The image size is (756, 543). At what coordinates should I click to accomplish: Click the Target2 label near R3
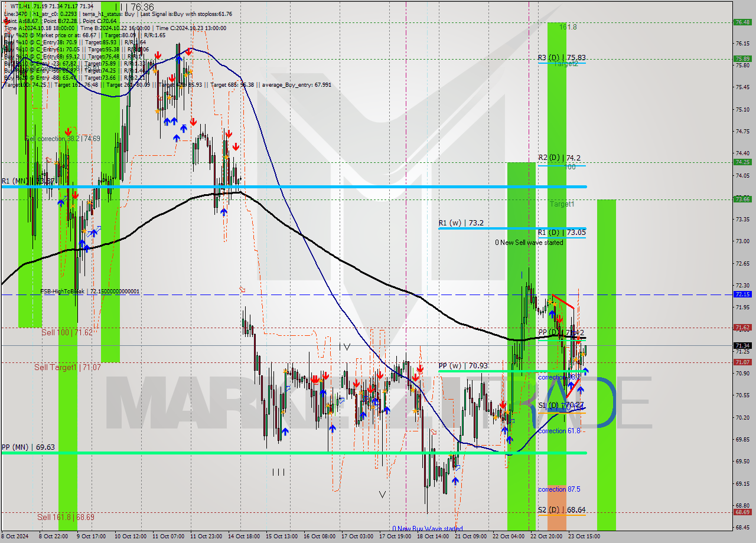(566, 64)
